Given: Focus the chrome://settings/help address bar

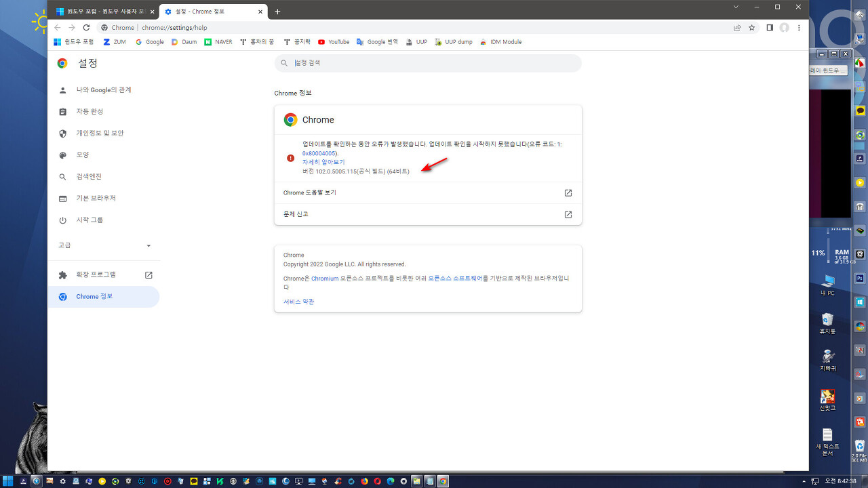Looking at the screenshot, I should pyautogui.click(x=414, y=28).
